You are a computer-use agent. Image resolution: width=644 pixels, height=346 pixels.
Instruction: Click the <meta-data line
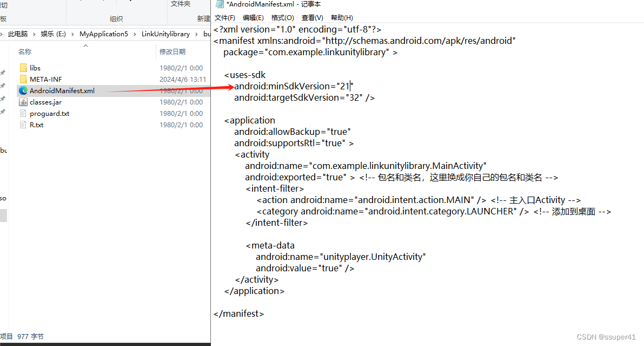pos(270,246)
